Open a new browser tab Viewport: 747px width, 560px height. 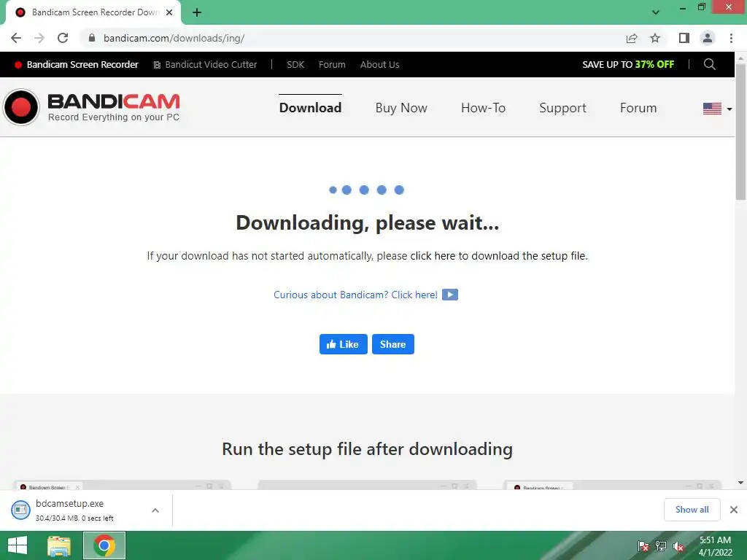tap(197, 12)
